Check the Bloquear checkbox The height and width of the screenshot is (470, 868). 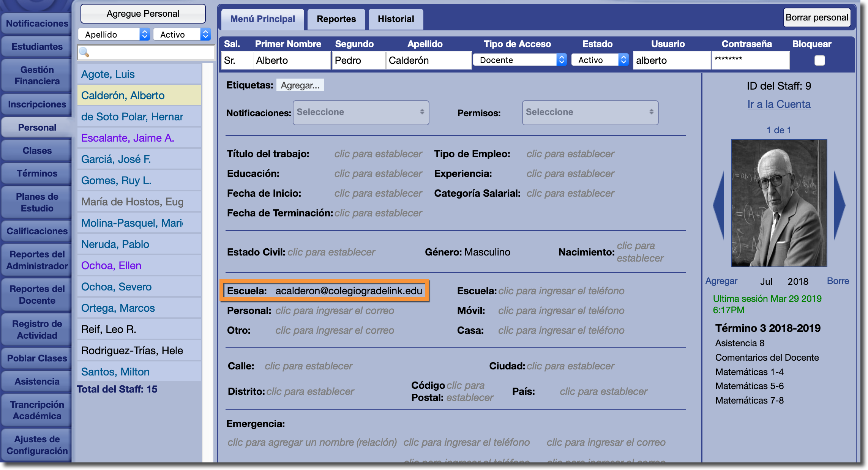[x=819, y=60]
